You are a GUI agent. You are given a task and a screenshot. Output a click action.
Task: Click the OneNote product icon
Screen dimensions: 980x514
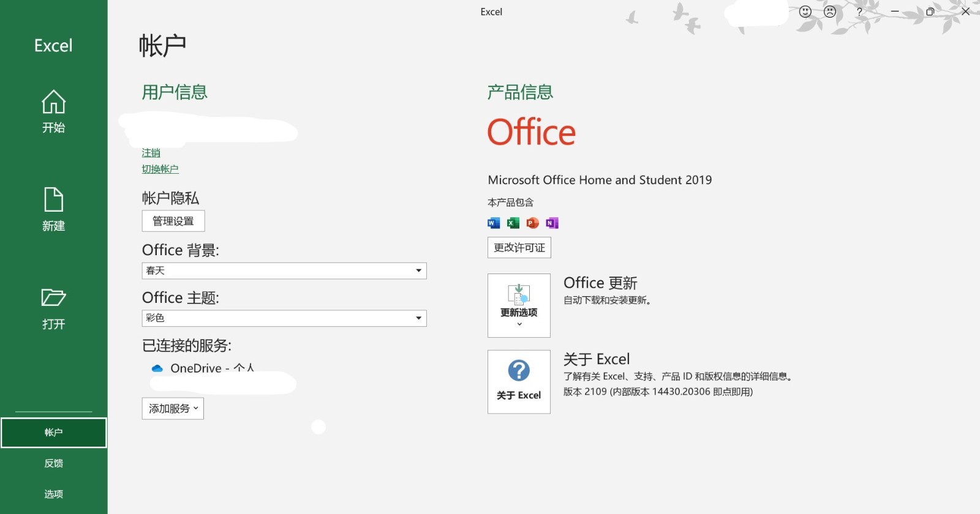pos(552,223)
